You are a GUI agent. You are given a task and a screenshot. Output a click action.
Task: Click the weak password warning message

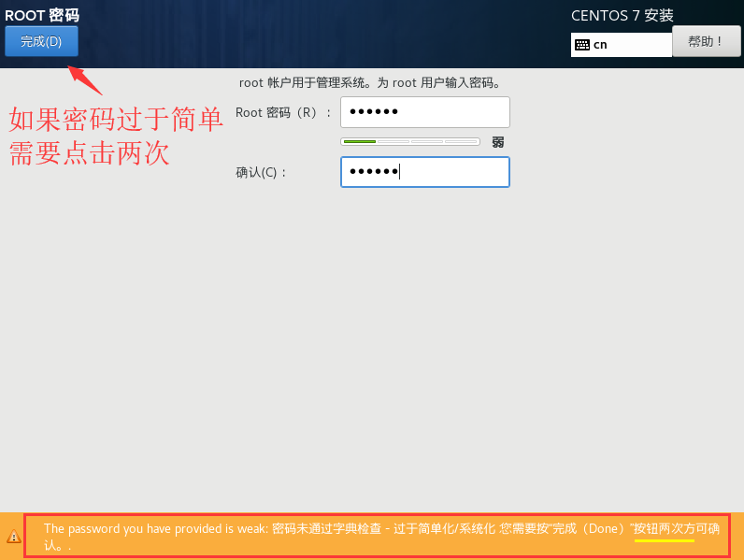tap(280, 529)
